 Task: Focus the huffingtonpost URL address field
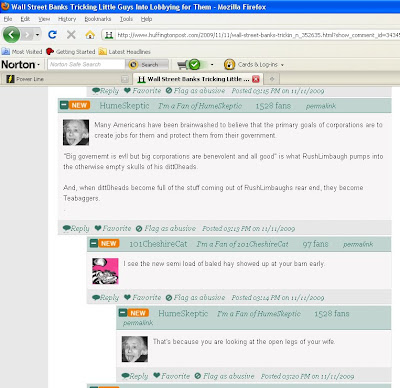click(x=257, y=35)
